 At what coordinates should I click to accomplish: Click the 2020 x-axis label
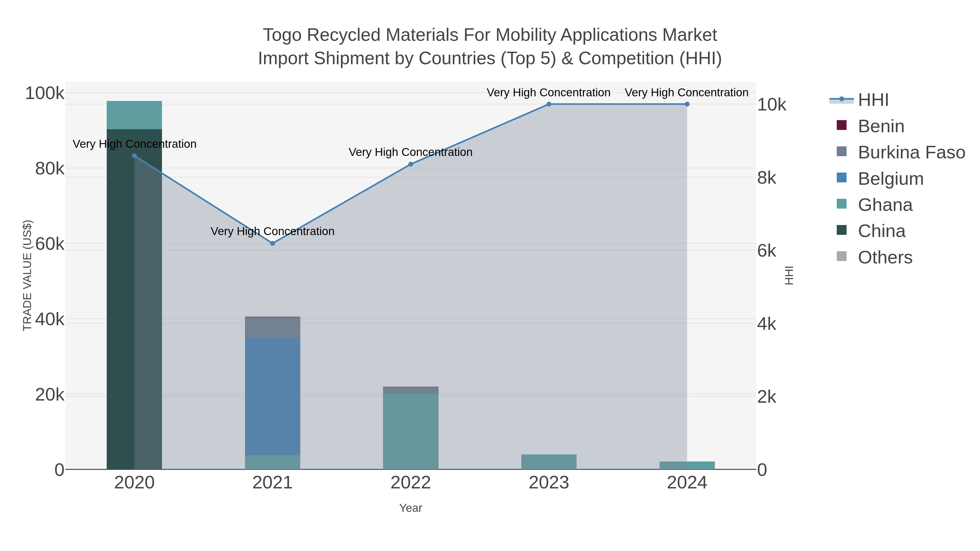coord(134,483)
